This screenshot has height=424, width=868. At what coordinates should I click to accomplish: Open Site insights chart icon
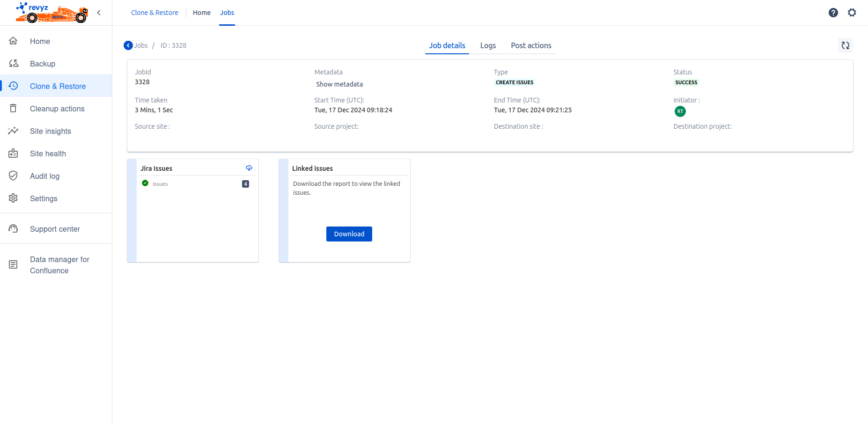point(13,131)
